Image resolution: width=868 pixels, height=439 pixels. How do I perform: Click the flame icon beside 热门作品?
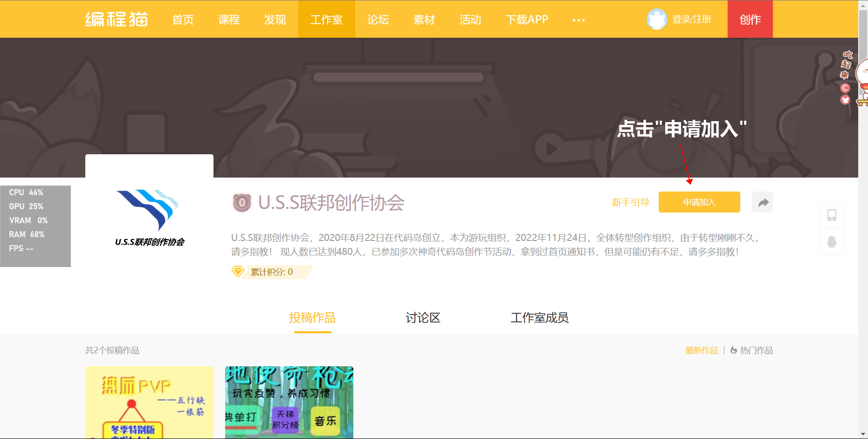[734, 350]
